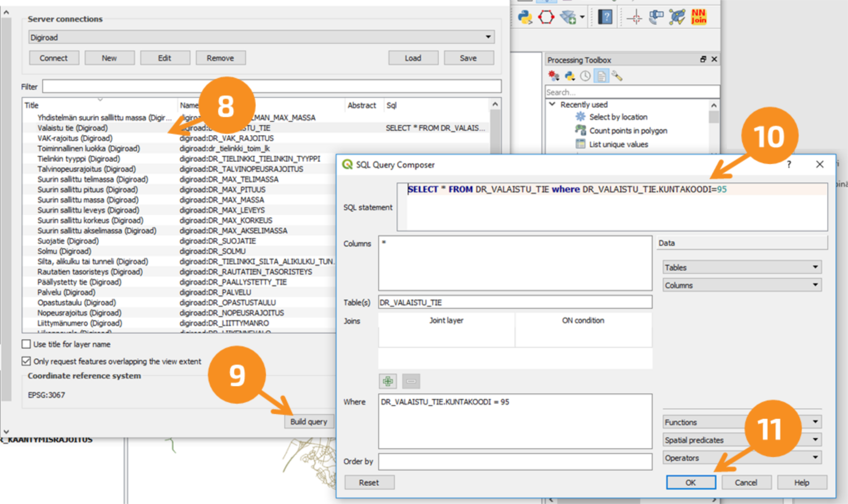Viewport: 848px width, 504px height.
Task: Click the Connect button
Action: point(54,58)
